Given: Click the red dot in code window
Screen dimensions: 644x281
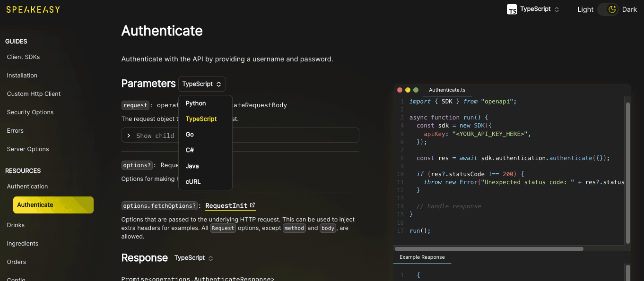Looking at the screenshot, I should 400,90.
